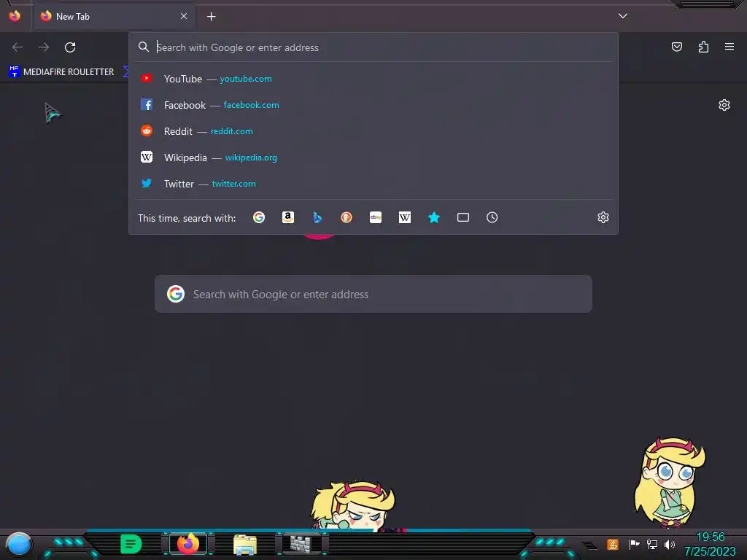Open the brick wall taskbar app

(x=301, y=544)
